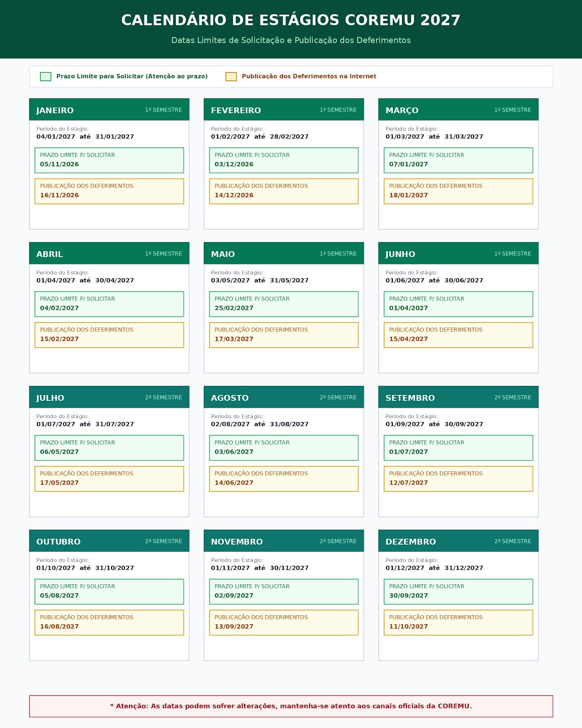Image resolution: width=582 pixels, height=728 pixels.
Task: Click the publication date 15/02/2027 in Abril
Action: 59,339
